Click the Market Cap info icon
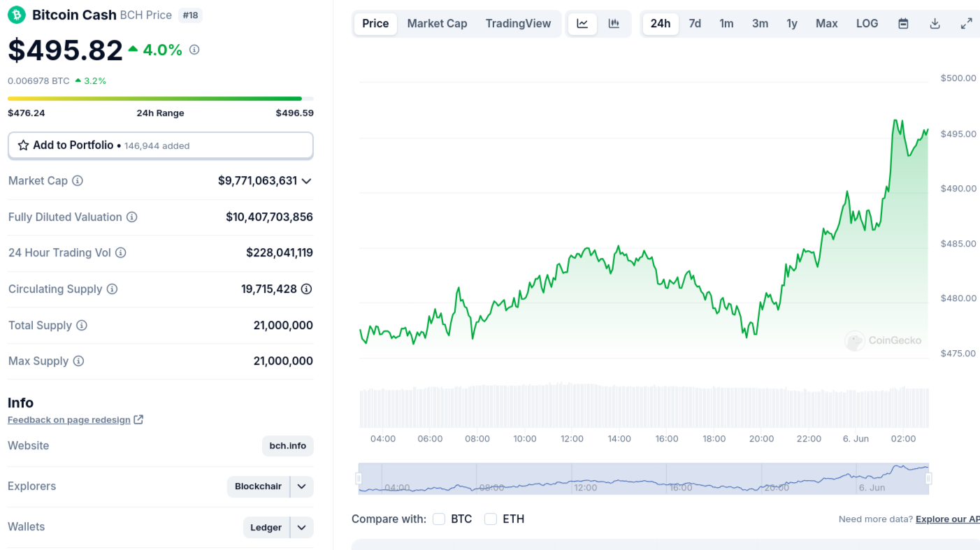Viewport: 980px width, 550px height. click(78, 180)
